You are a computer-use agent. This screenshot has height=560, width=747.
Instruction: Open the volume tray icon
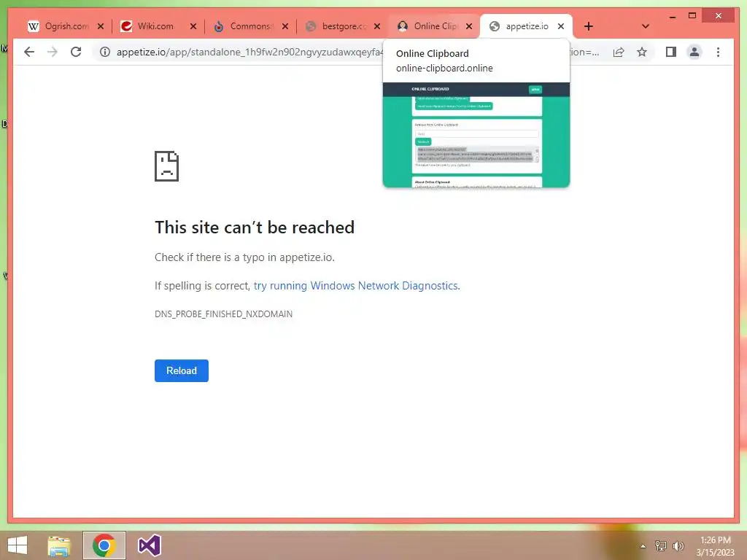coord(678,546)
